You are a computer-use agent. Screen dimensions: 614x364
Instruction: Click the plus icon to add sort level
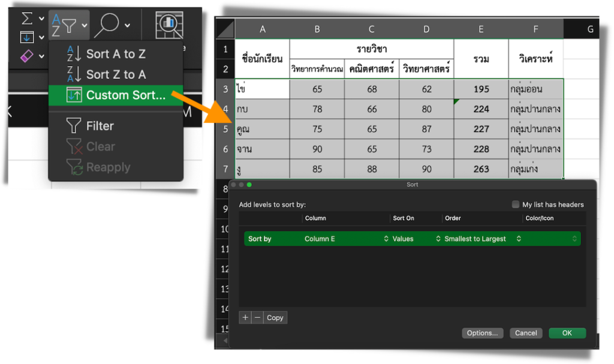[245, 318]
